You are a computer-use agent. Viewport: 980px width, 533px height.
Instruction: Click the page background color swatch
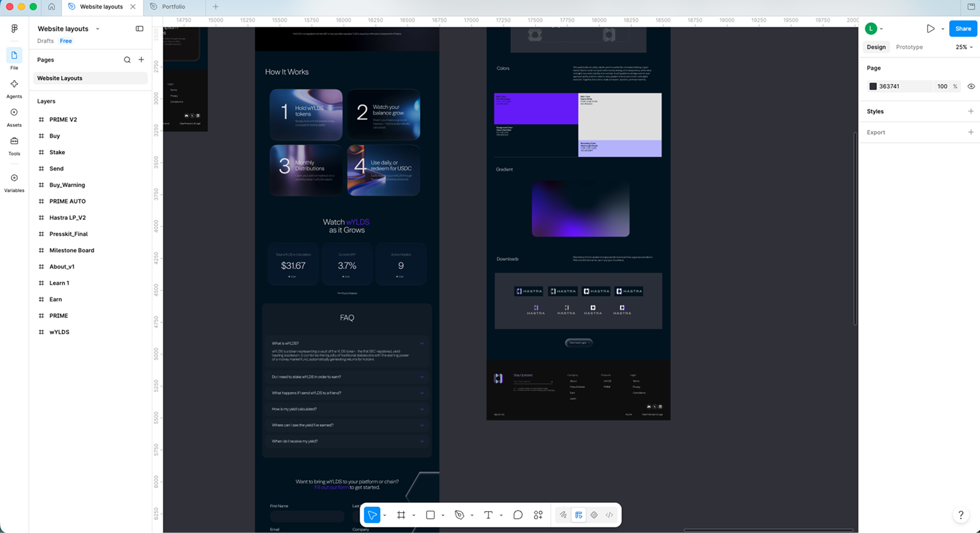pyautogui.click(x=873, y=86)
